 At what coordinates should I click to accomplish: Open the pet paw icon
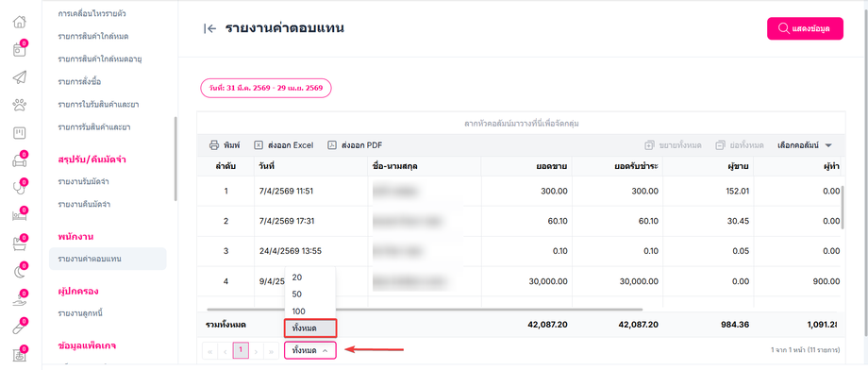tap(20, 105)
